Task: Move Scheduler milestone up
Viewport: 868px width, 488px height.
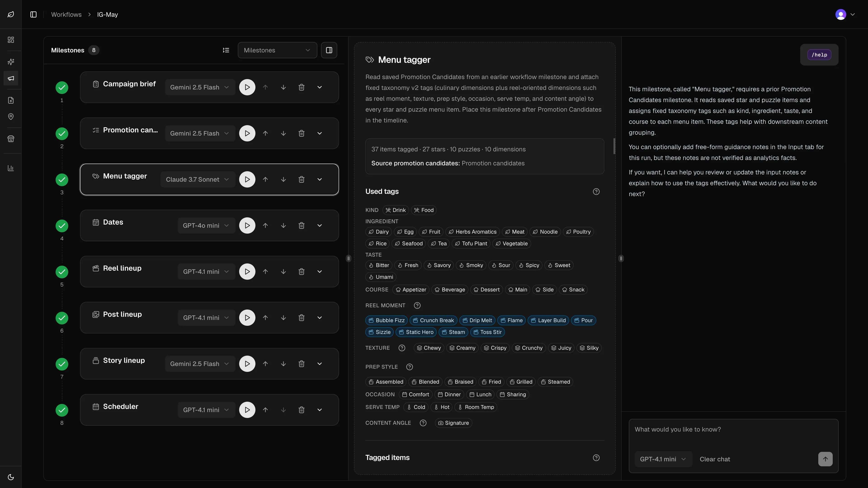Action: click(x=266, y=410)
